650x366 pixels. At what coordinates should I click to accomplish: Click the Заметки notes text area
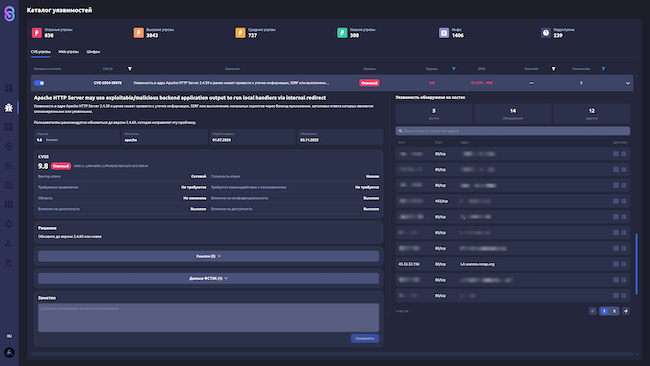click(x=209, y=318)
